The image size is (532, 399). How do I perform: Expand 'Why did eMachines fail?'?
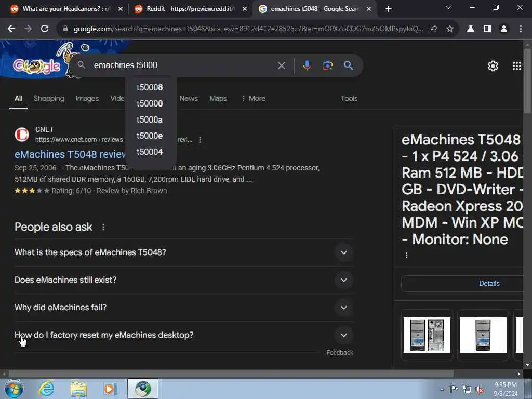tap(183, 308)
